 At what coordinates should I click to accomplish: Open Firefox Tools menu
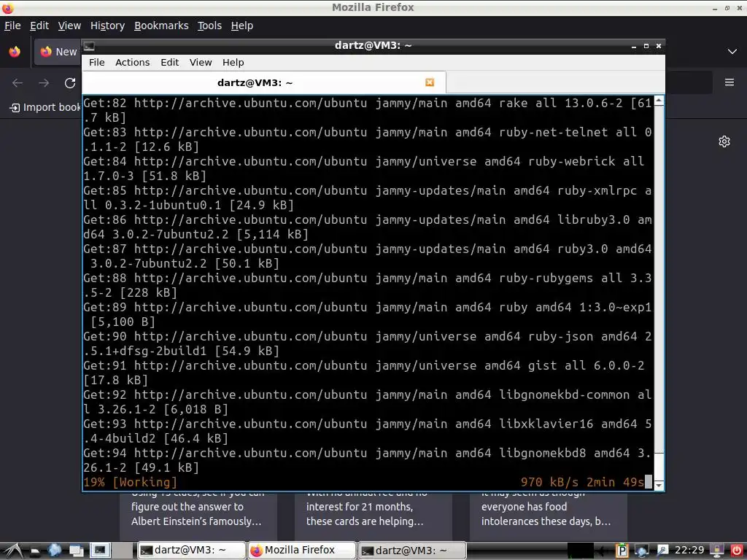point(209,26)
